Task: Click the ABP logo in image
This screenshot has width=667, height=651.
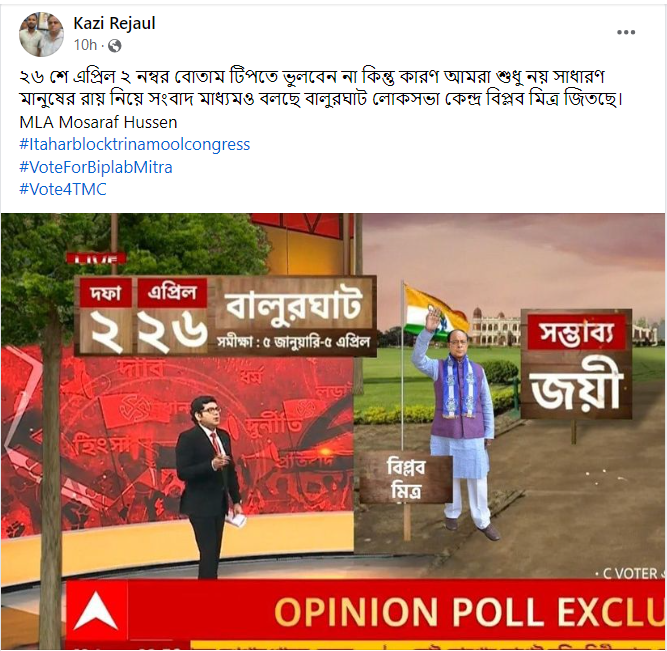Action: point(97,611)
